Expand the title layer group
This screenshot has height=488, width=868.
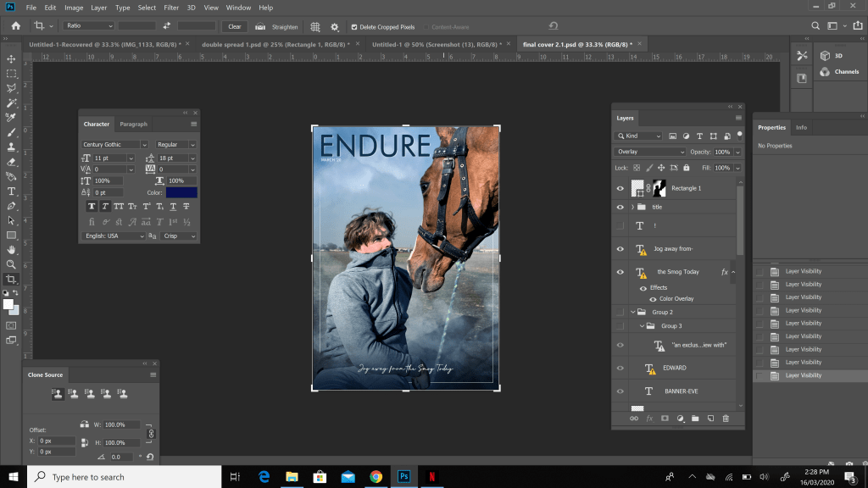[x=632, y=207]
